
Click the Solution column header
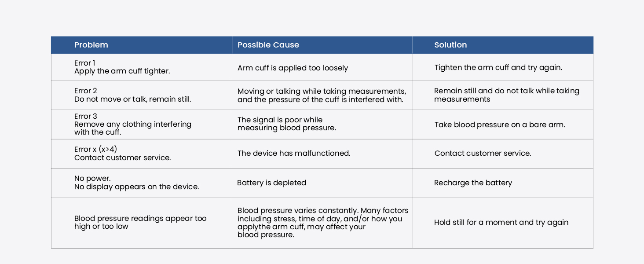tap(503, 45)
